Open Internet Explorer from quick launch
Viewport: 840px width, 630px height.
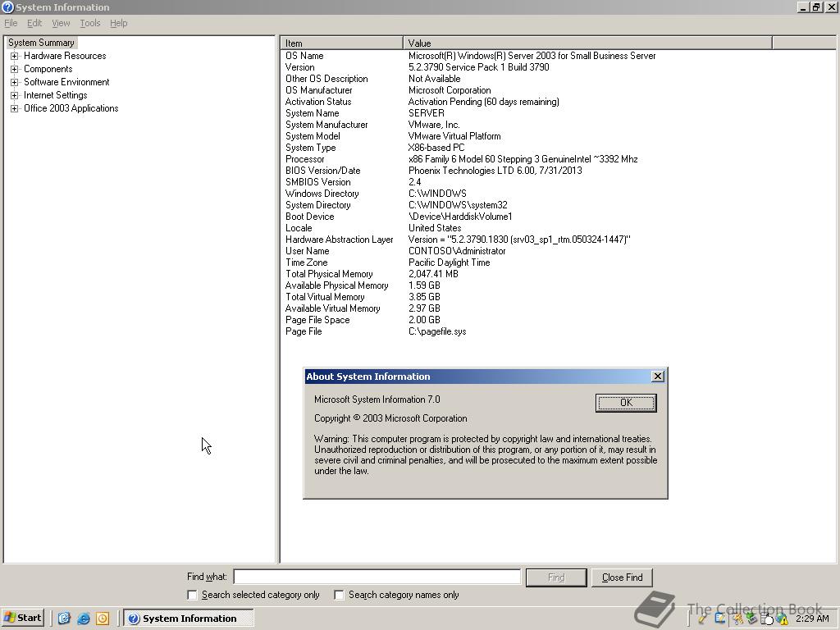pyautogui.click(x=83, y=619)
